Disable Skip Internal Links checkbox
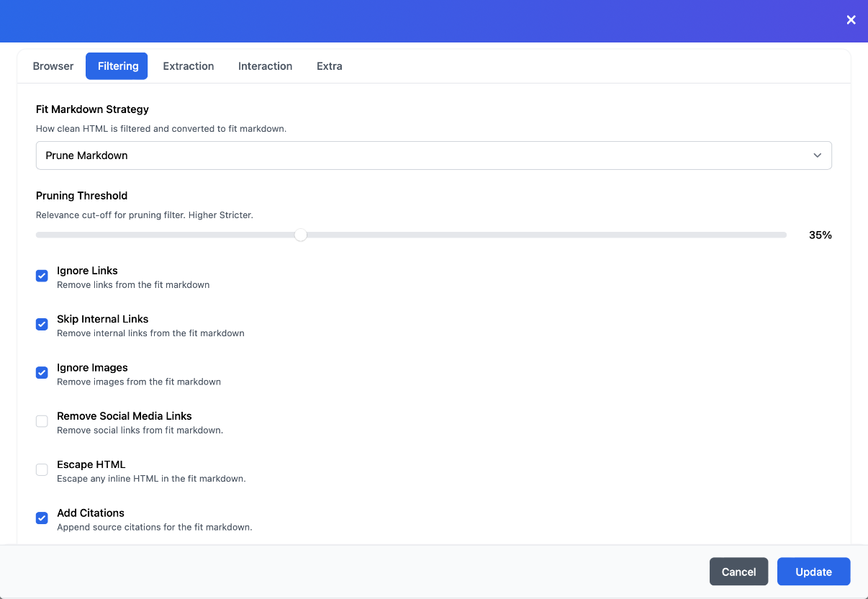This screenshot has width=868, height=599. coord(42,324)
